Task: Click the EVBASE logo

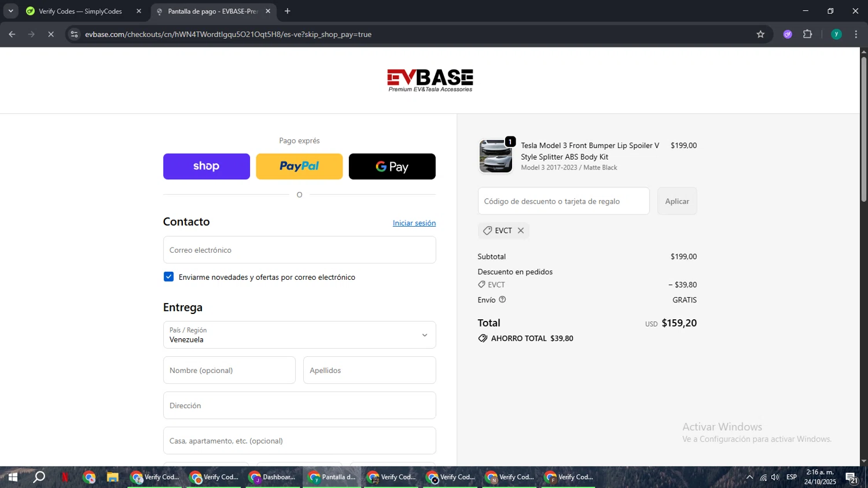Action: (430, 80)
